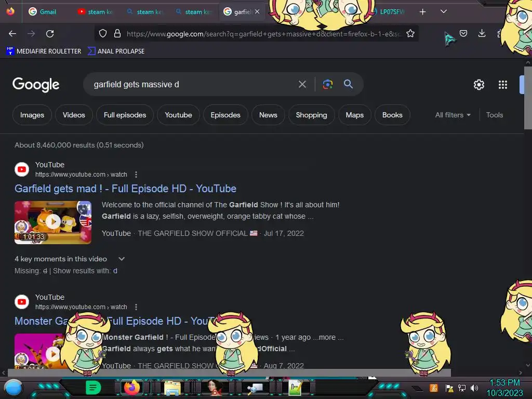Open a new browser tab

coord(422,12)
